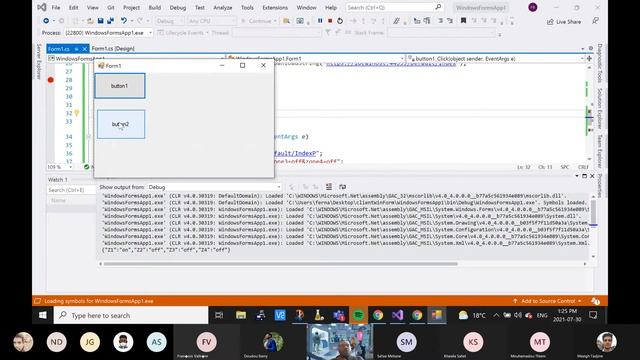Click the lightbulb quick action on line 32
Image resolution: width=640 pixels, height=360 pixels.
click(x=77, y=113)
